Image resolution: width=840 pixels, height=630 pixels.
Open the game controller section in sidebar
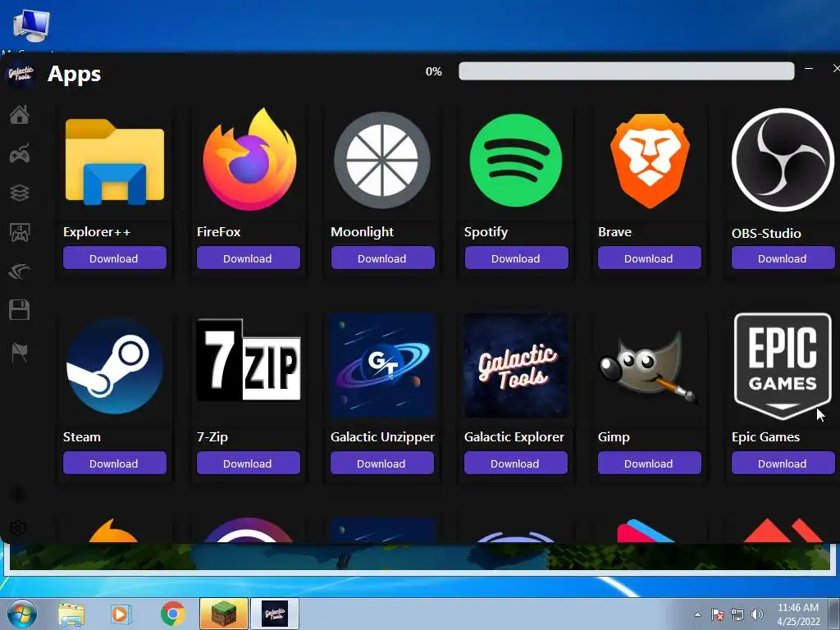[20, 154]
